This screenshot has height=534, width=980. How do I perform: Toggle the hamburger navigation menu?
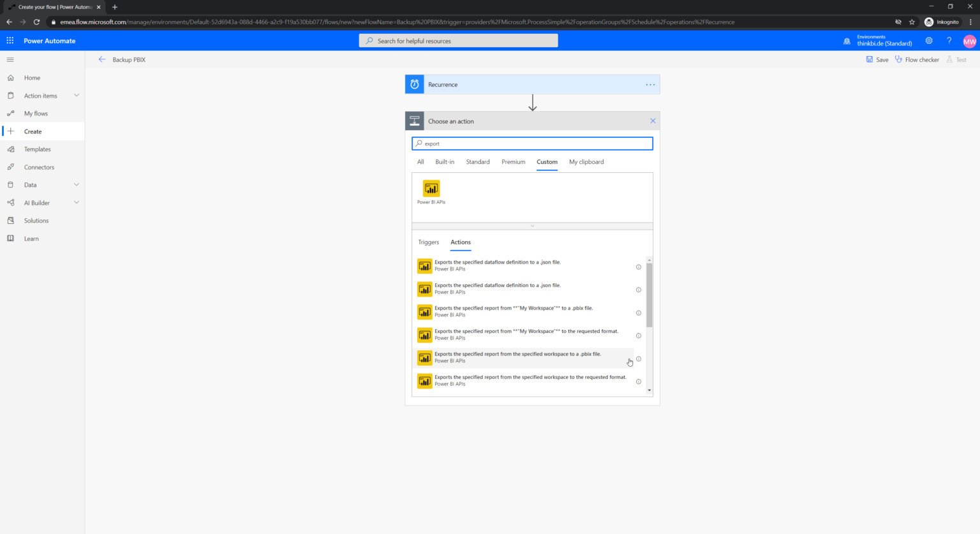[10, 60]
